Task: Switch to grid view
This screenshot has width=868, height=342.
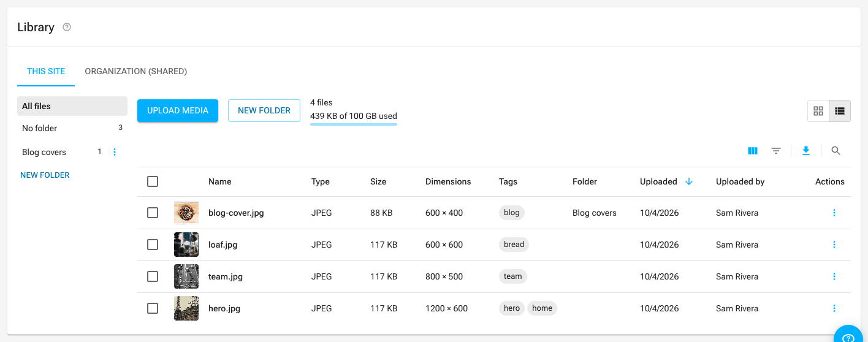Action: (818, 111)
